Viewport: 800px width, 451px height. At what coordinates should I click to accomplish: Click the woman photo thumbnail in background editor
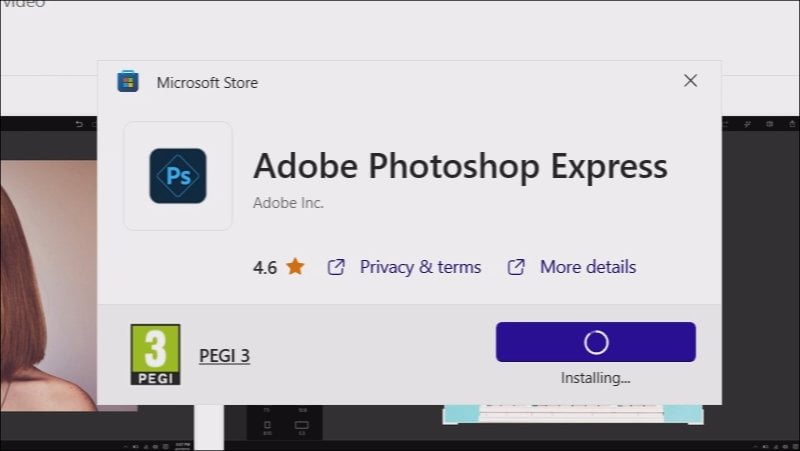click(x=48, y=286)
